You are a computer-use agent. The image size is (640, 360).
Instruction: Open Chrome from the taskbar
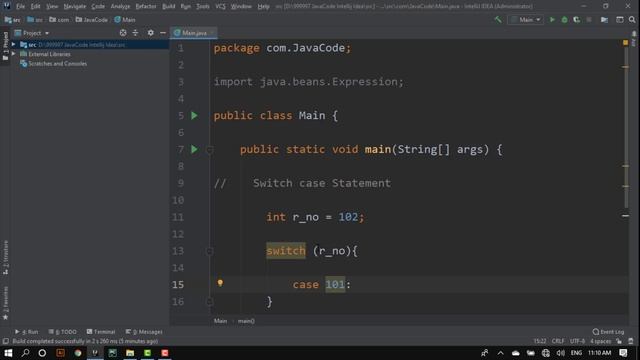[78, 353]
